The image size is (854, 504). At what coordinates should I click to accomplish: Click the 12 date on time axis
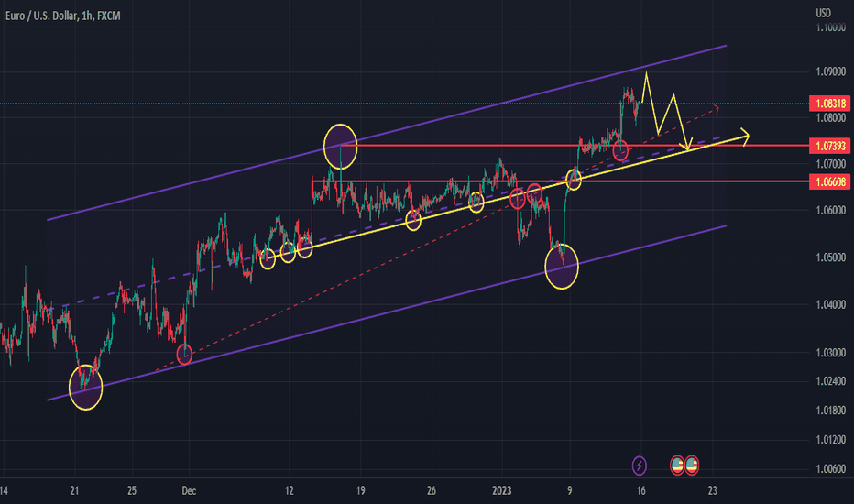[290, 491]
